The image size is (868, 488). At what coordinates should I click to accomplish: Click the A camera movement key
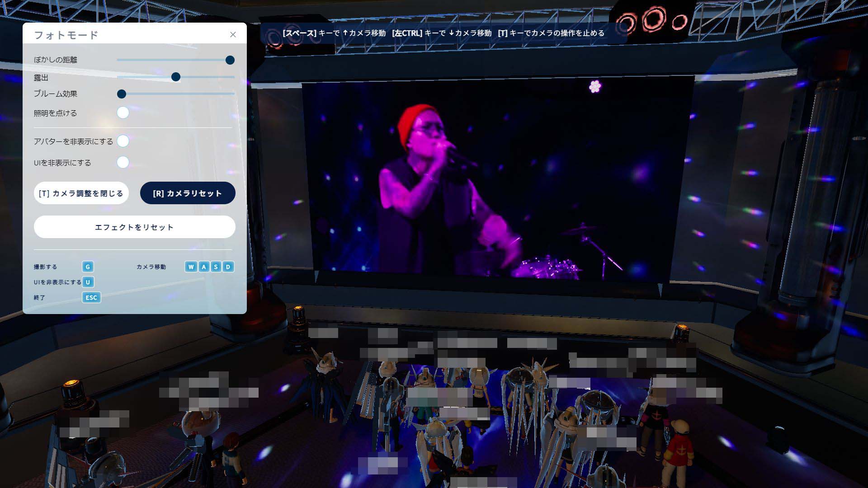pyautogui.click(x=203, y=267)
